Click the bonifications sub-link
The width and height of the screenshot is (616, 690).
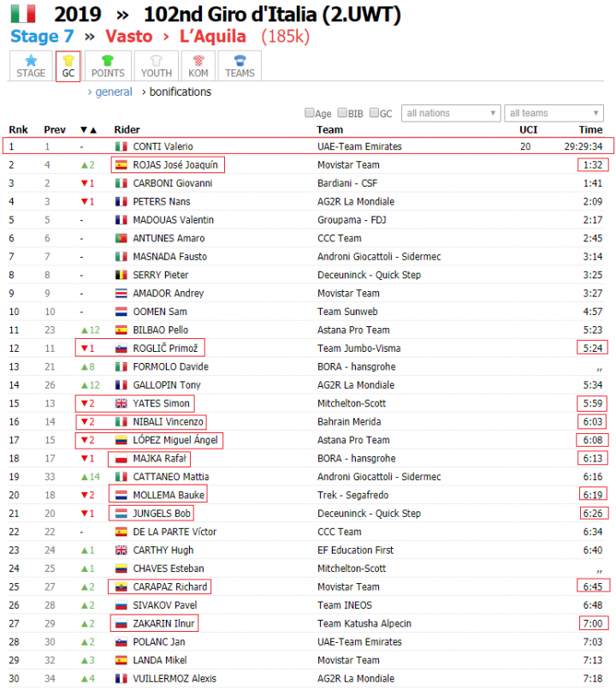[181, 92]
